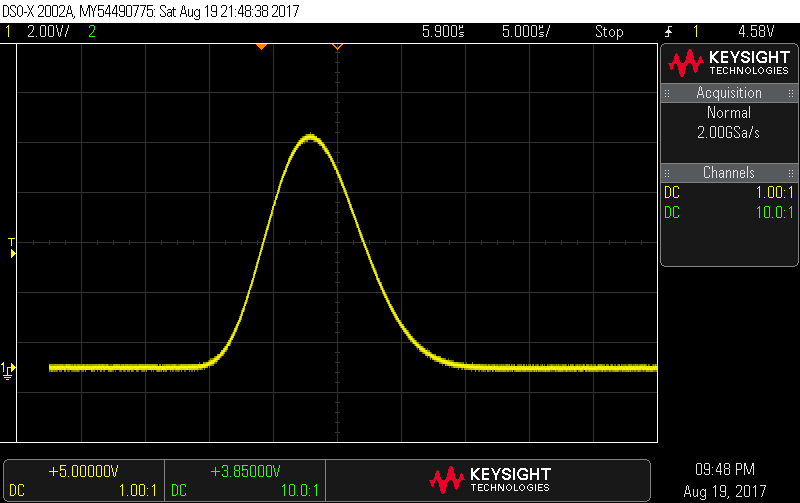Click the yellow 1.00:1 probe ratio in Channels panel
The width and height of the screenshot is (800, 503).
point(774,193)
